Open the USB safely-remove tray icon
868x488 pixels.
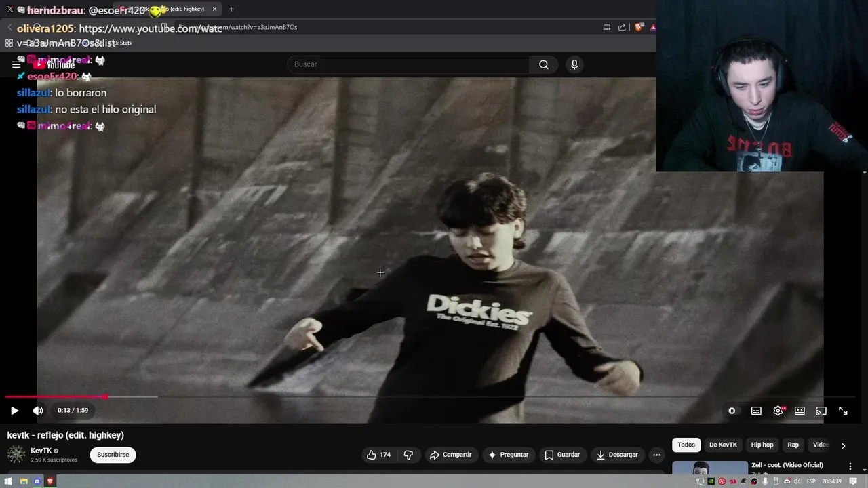pos(776,481)
